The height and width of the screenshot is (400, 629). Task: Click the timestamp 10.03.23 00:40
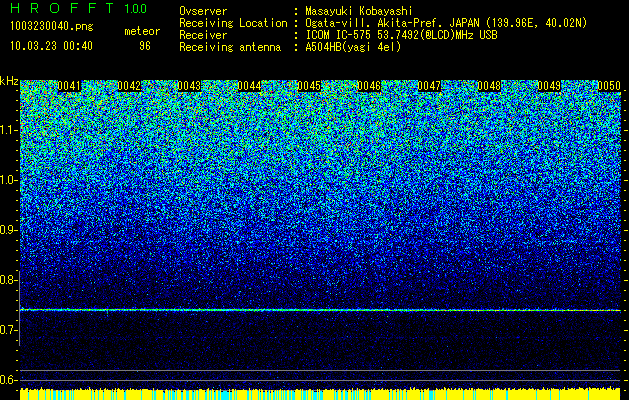(51, 46)
